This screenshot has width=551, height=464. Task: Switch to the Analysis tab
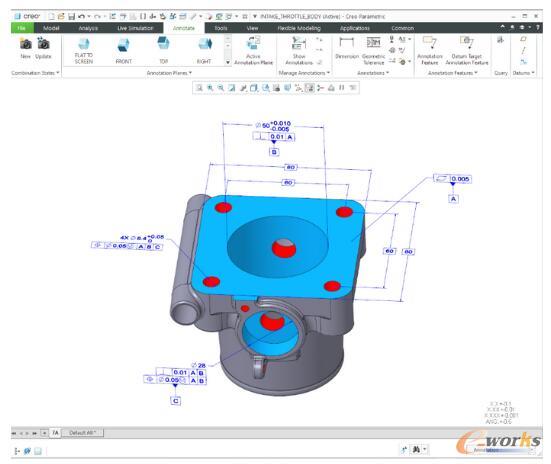tap(88, 28)
